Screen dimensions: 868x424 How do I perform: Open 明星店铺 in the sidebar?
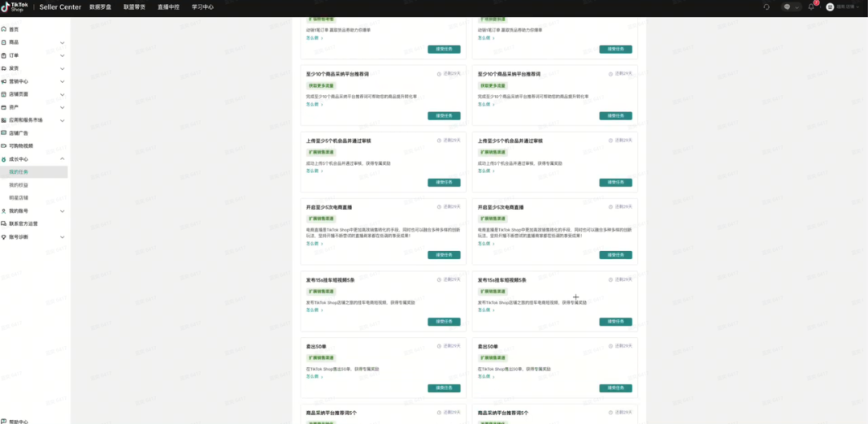pyautogui.click(x=18, y=197)
